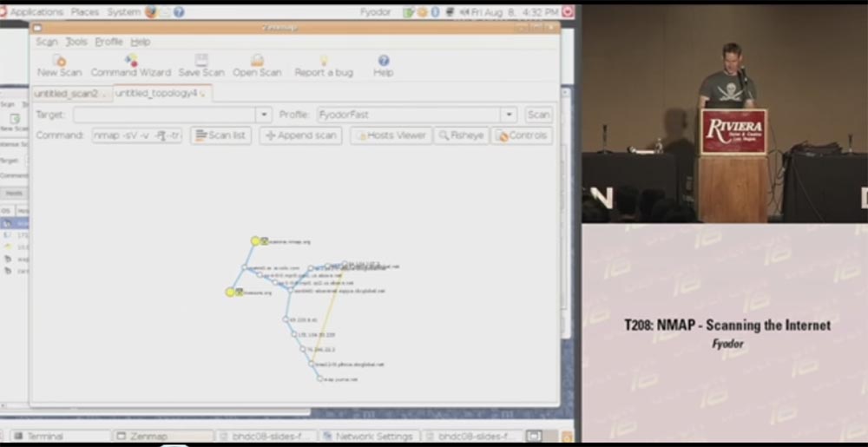
Task: Click the clock showing Fri Aug 8 4:32 PM
Action: (x=515, y=11)
